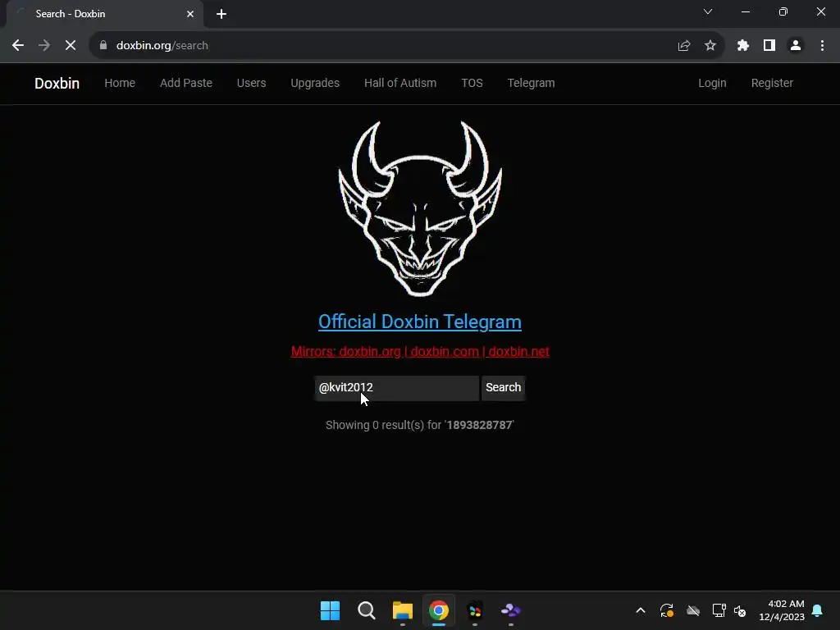Click the share page icon
This screenshot has width=840, height=630.
(684, 46)
